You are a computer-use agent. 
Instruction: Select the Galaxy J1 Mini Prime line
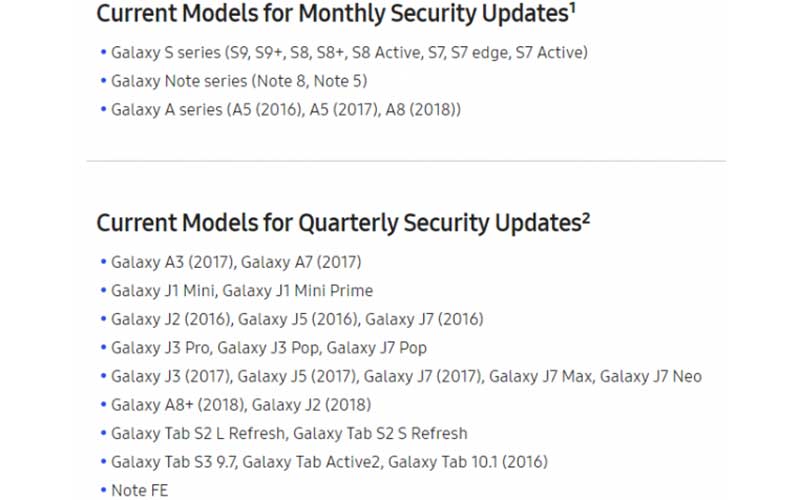242,291
